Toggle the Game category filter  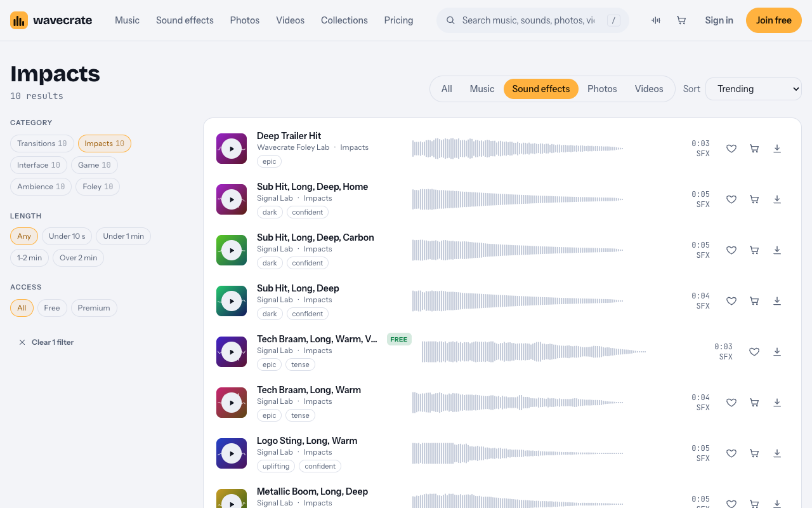coord(95,165)
